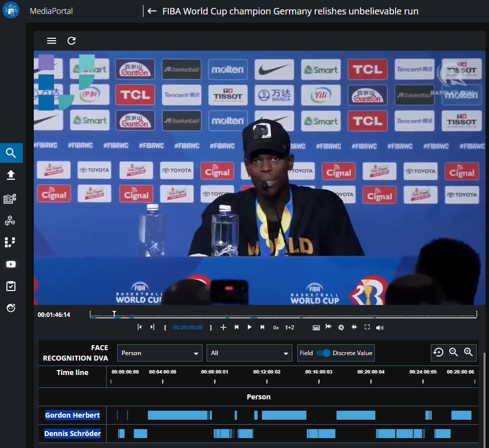Select the Dennis Schröder row label
This screenshot has width=489, height=448.
tap(72, 434)
